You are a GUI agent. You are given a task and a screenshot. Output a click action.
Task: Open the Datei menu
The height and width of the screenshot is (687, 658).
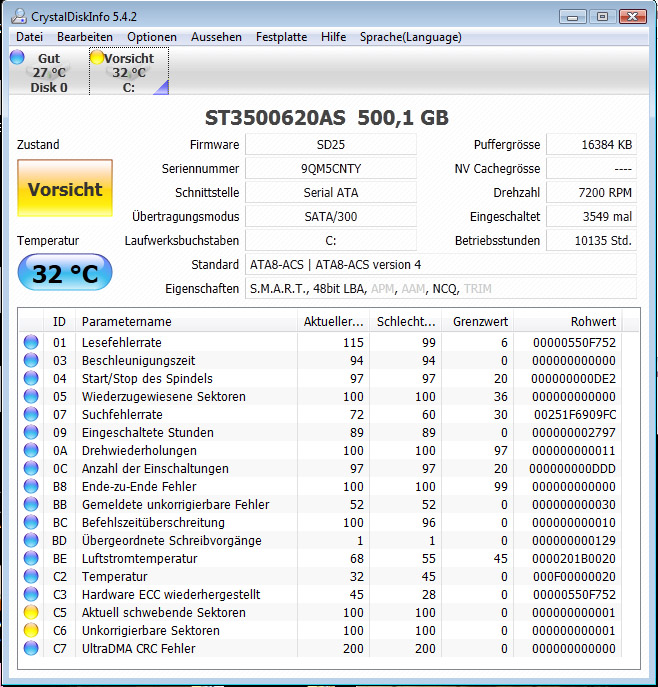point(29,37)
